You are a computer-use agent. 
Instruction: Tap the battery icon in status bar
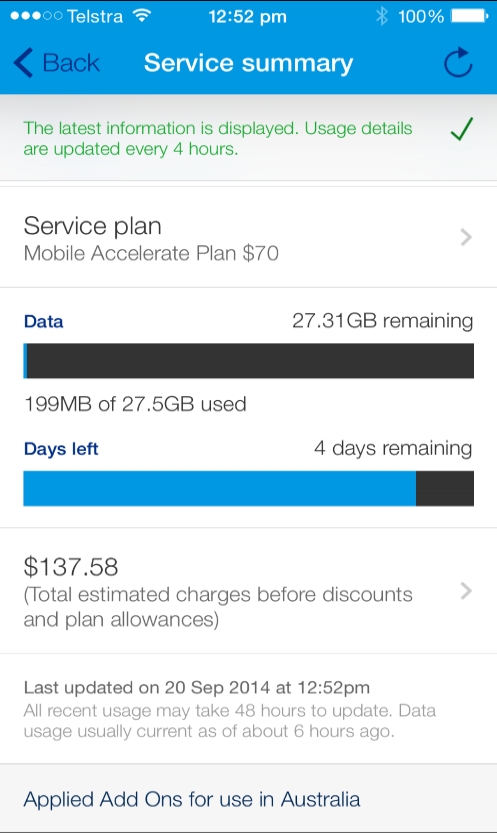(469, 16)
